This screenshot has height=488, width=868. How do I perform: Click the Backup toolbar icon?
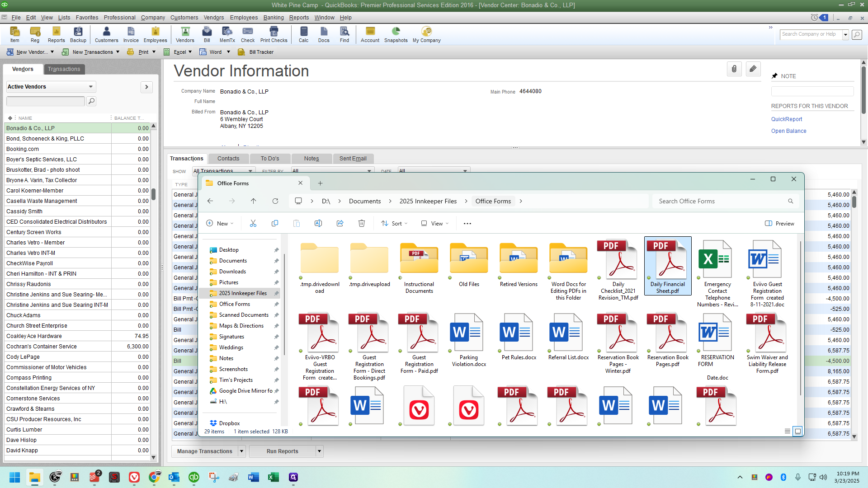point(78,34)
